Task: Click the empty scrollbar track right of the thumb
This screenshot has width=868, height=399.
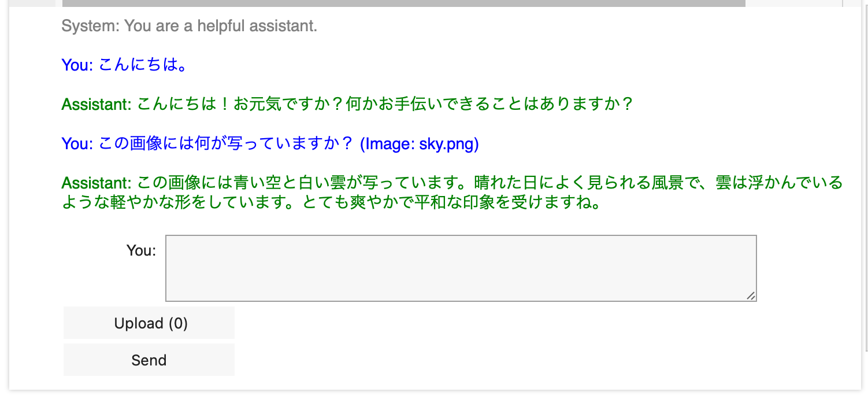Action: (x=793, y=3)
